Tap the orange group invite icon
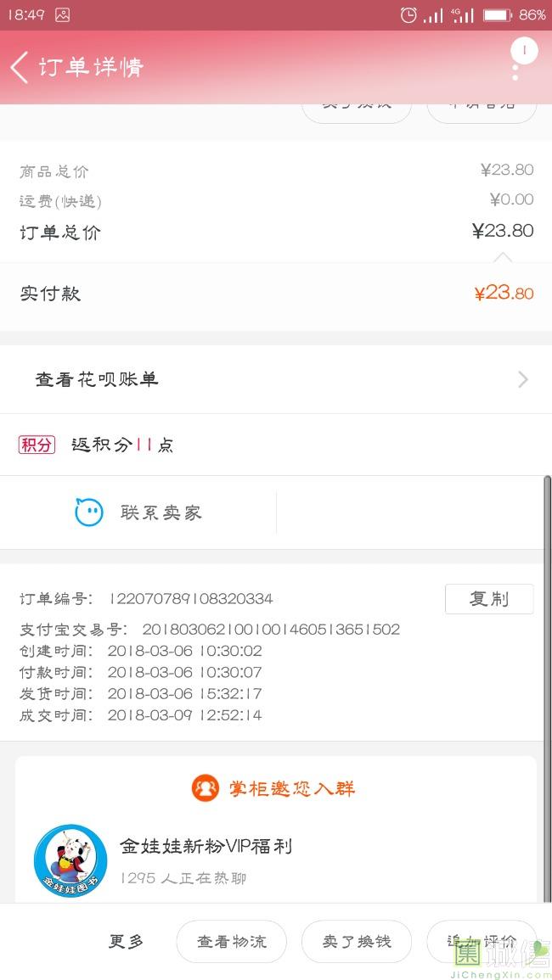The image size is (552, 980). click(206, 788)
